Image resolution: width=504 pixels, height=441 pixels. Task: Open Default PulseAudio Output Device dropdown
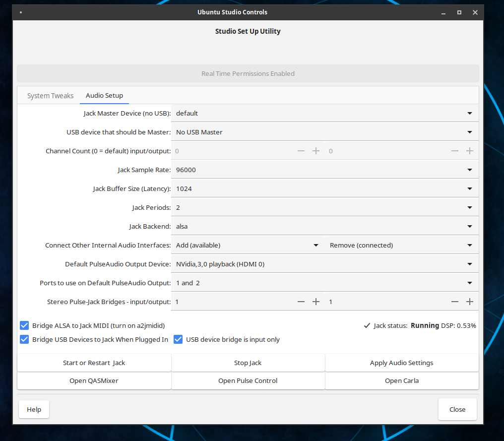pos(324,264)
